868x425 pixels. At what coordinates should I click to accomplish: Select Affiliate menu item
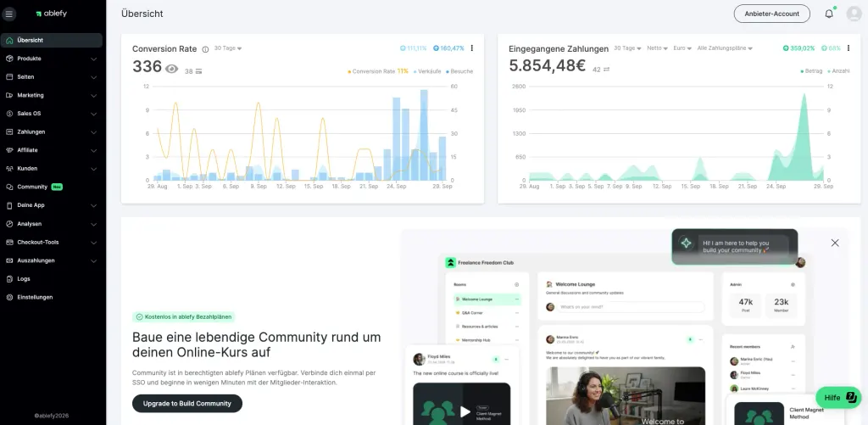tap(52, 150)
